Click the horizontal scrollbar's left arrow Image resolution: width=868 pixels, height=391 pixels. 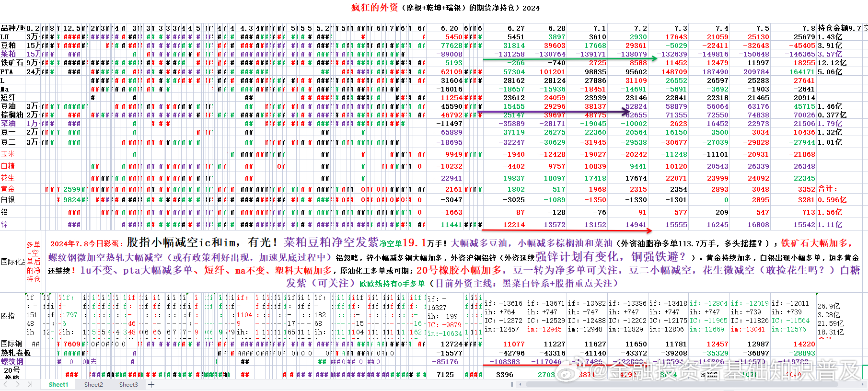click(521, 384)
